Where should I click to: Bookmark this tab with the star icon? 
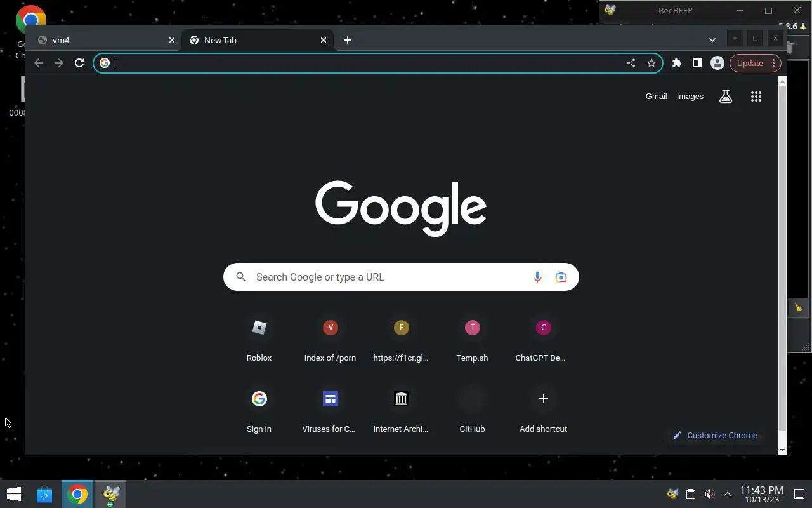coord(652,63)
